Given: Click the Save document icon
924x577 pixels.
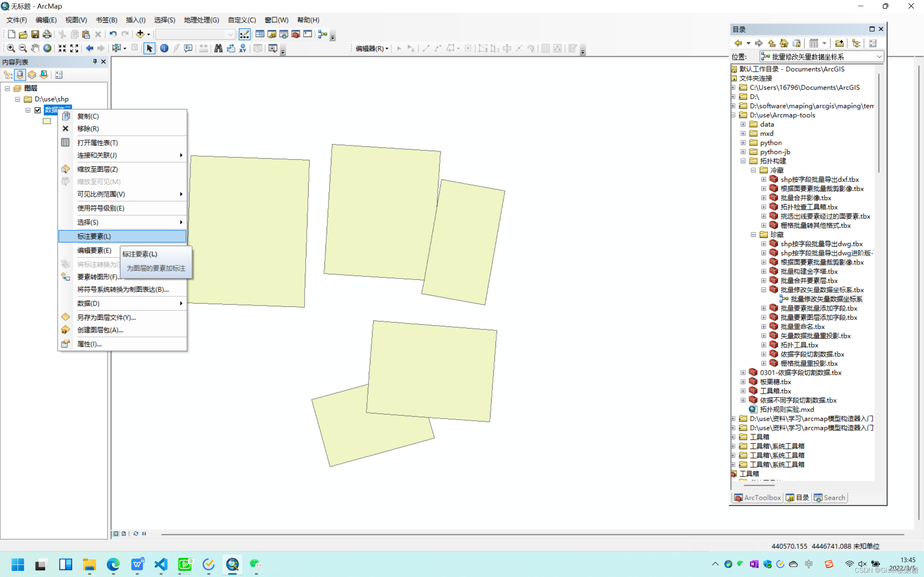Looking at the screenshot, I should point(35,34).
